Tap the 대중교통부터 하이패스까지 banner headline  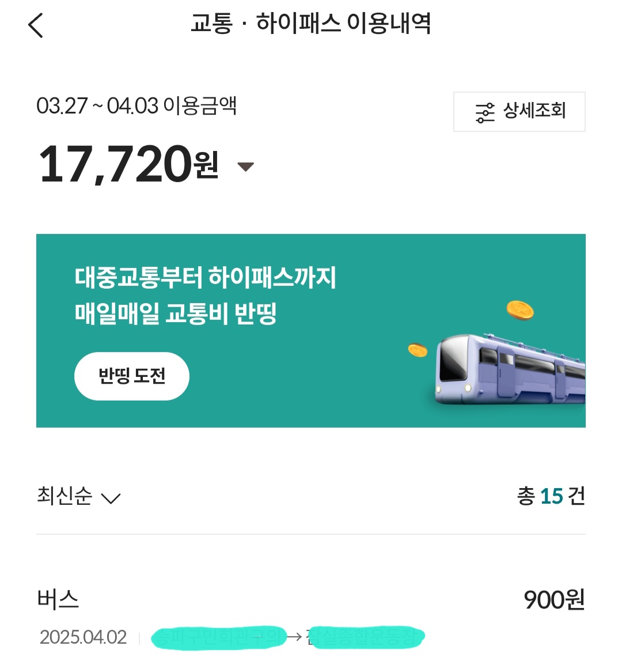(x=205, y=277)
